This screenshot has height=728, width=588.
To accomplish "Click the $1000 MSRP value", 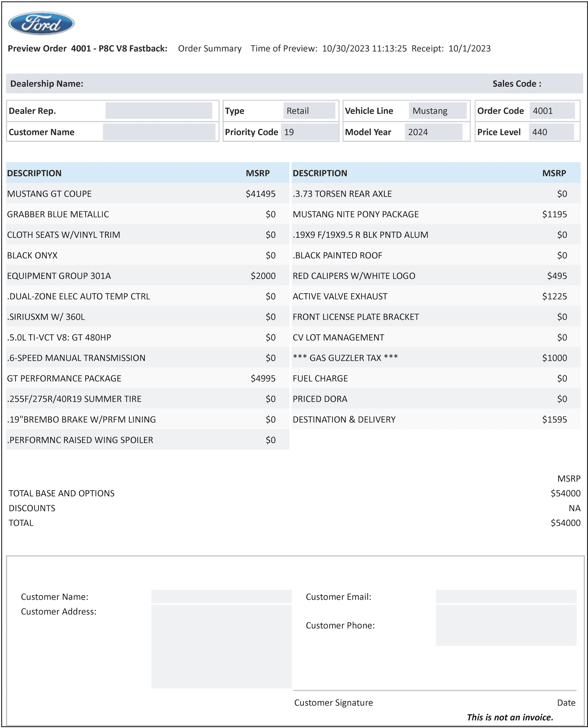I will pos(555,358).
